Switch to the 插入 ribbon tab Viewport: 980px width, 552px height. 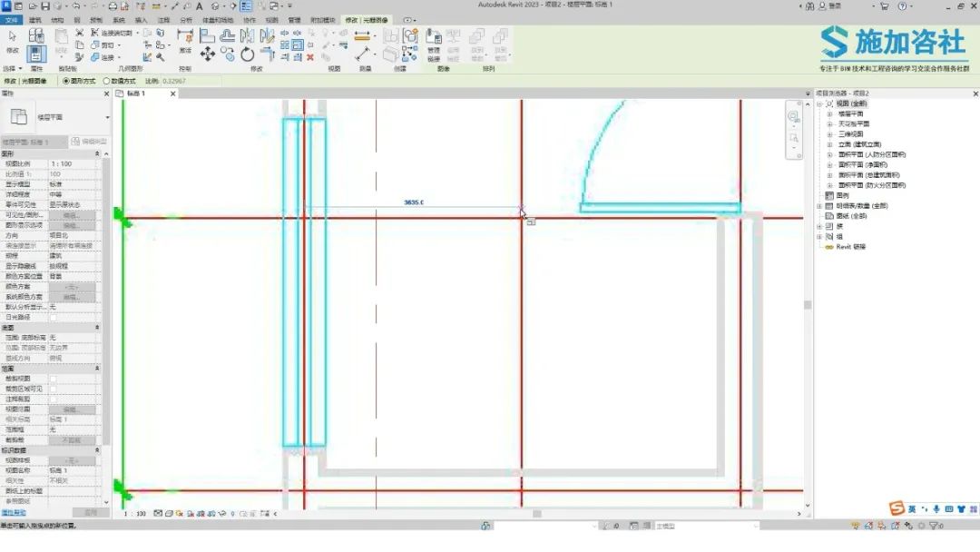pos(142,20)
